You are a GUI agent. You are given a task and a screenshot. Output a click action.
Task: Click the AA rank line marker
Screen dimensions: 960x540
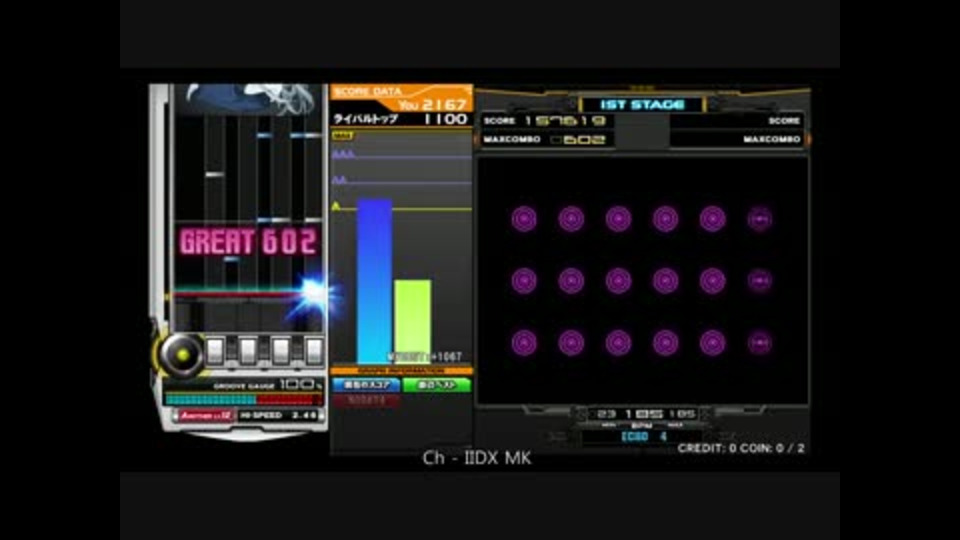pyautogui.click(x=339, y=180)
